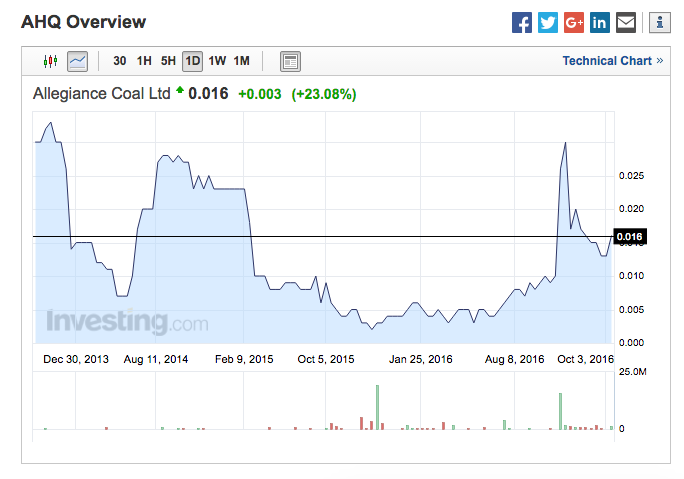Share the chart on Twitter
The image size is (684, 479).
548,22
